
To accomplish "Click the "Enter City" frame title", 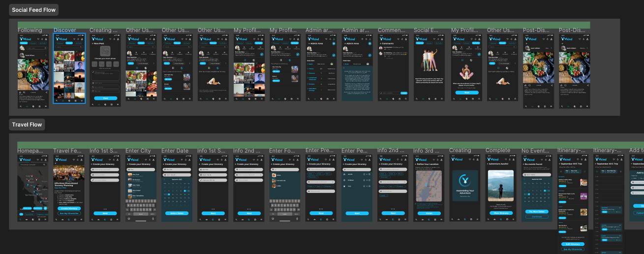I will click(138, 151).
